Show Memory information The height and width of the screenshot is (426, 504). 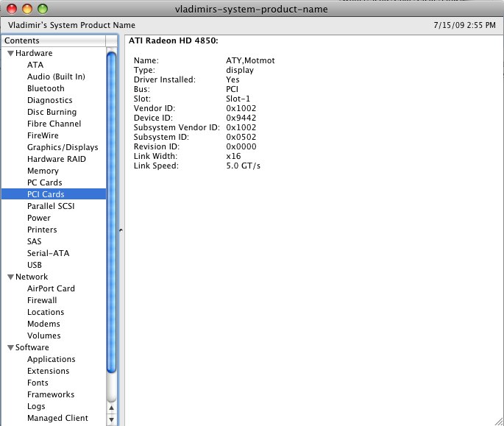(x=43, y=171)
